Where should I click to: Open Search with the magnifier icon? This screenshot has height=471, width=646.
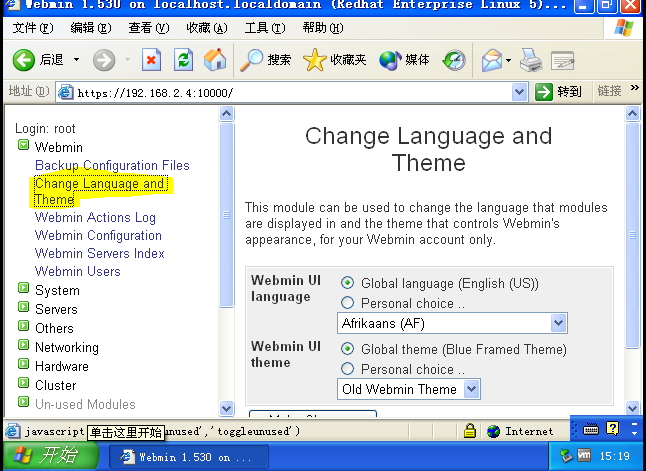[x=251, y=61]
